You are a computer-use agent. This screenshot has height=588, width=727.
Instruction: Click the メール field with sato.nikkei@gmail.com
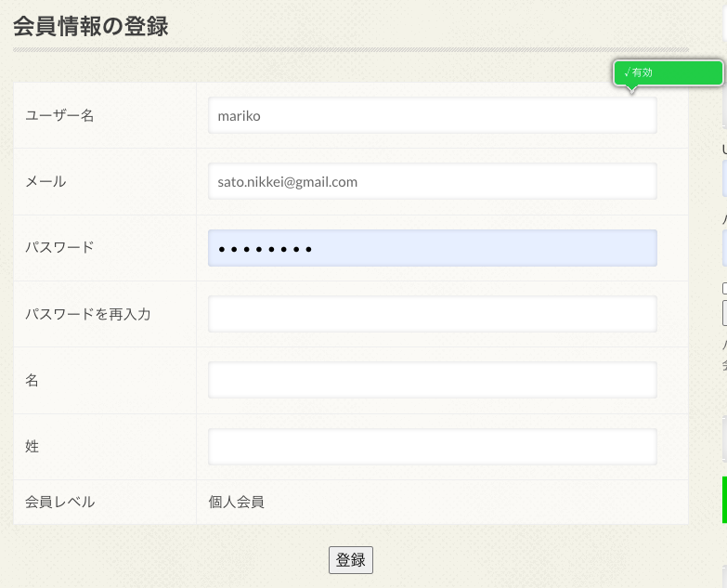tap(432, 182)
